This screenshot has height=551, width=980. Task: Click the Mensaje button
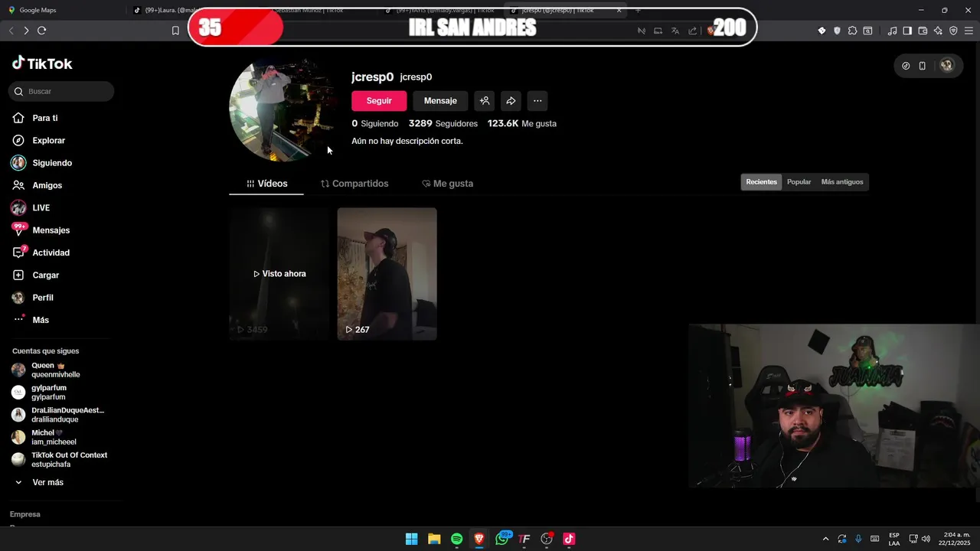tap(440, 101)
